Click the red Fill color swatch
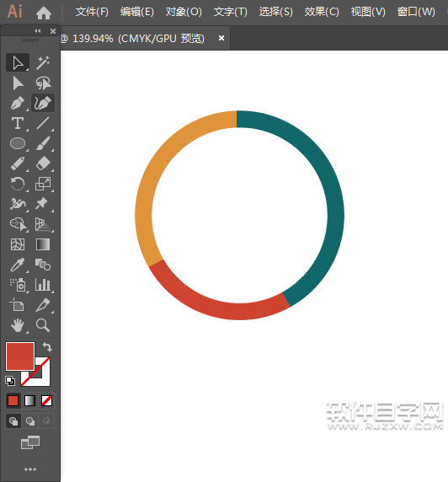The width and height of the screenshot is (448, 482). (19, 356)
